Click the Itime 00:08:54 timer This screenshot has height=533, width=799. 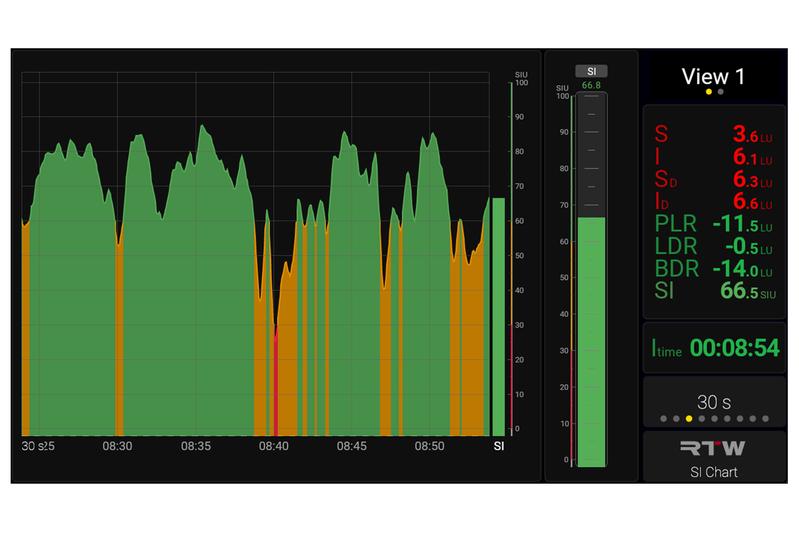[x=714, y=348]
